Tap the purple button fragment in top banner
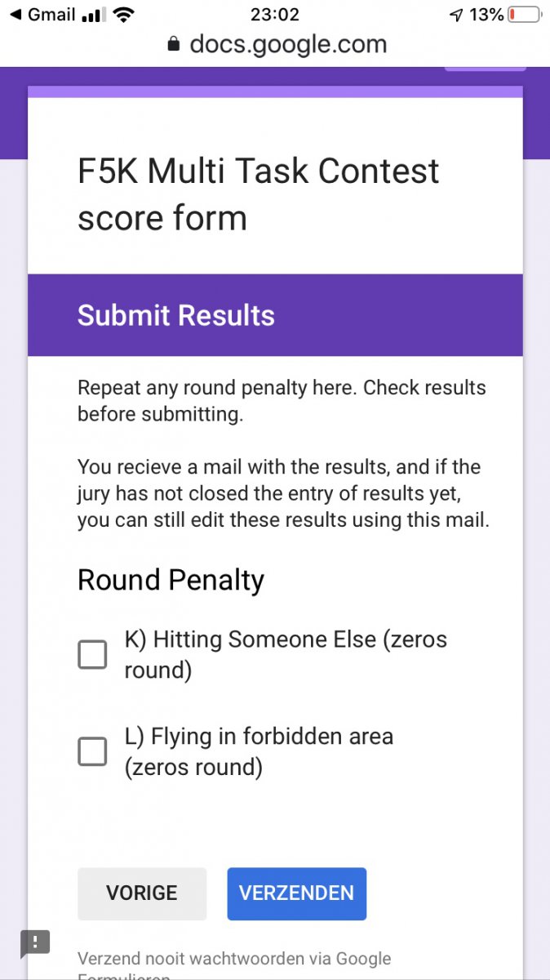The height and width of the screenshot is (980, 550). (483, 69)
